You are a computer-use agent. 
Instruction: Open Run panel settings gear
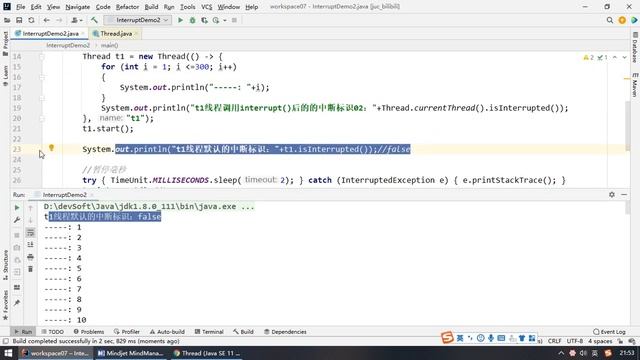pyautogui.click(x=612, y=195)
